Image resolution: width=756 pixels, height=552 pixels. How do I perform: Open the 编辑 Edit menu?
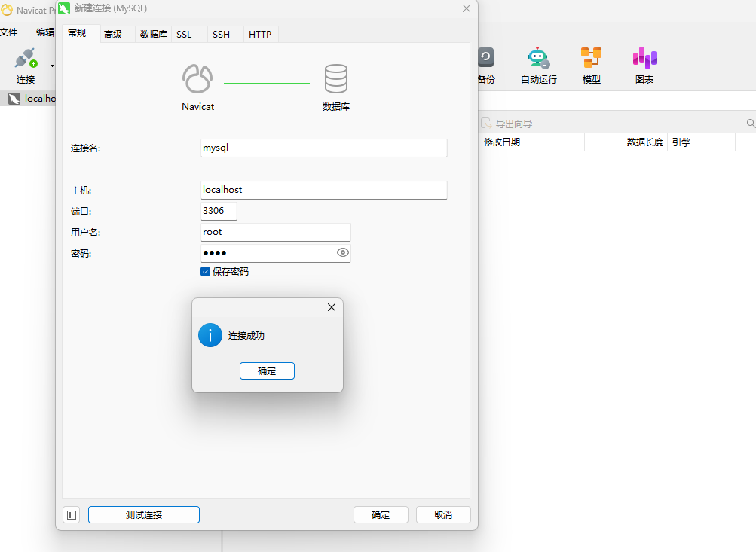(45, 32)
